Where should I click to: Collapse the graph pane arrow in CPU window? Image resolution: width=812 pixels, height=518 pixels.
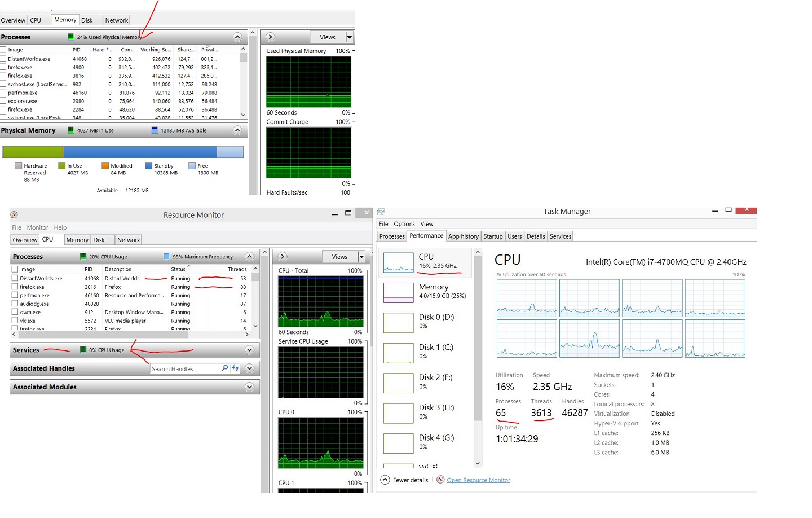283,256
